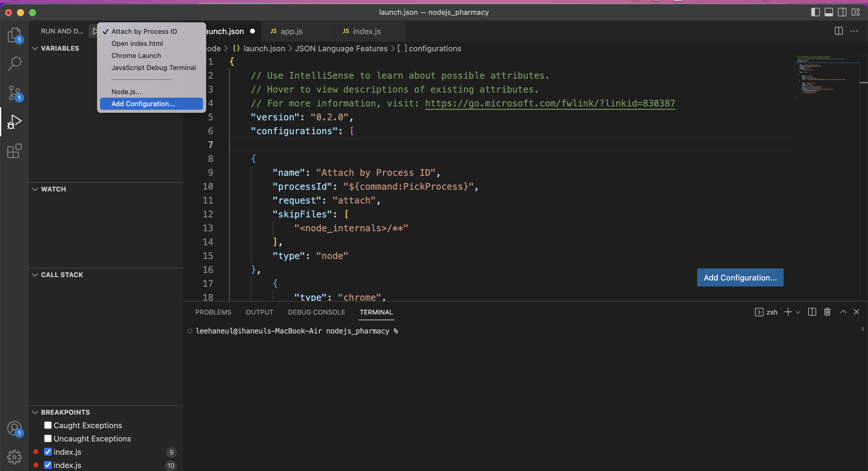Image resolution: width=868 pixels, height=471 pixels.
Task: Open the OUTPUT panel tab
Action: (259, 312)
